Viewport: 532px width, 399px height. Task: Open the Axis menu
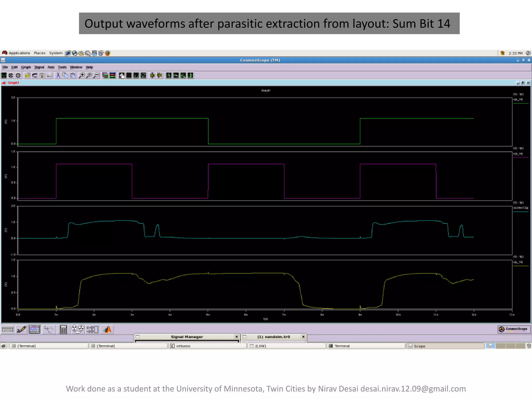51,67
